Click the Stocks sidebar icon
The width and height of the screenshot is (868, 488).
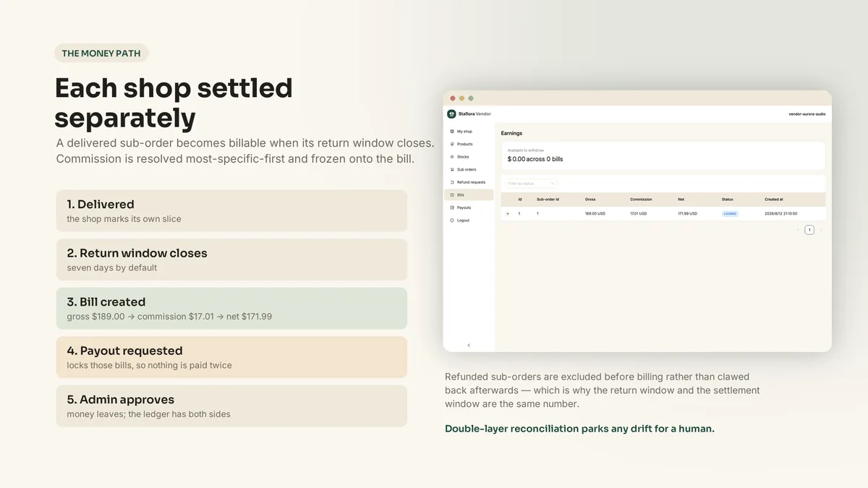(x=452, y=157)
